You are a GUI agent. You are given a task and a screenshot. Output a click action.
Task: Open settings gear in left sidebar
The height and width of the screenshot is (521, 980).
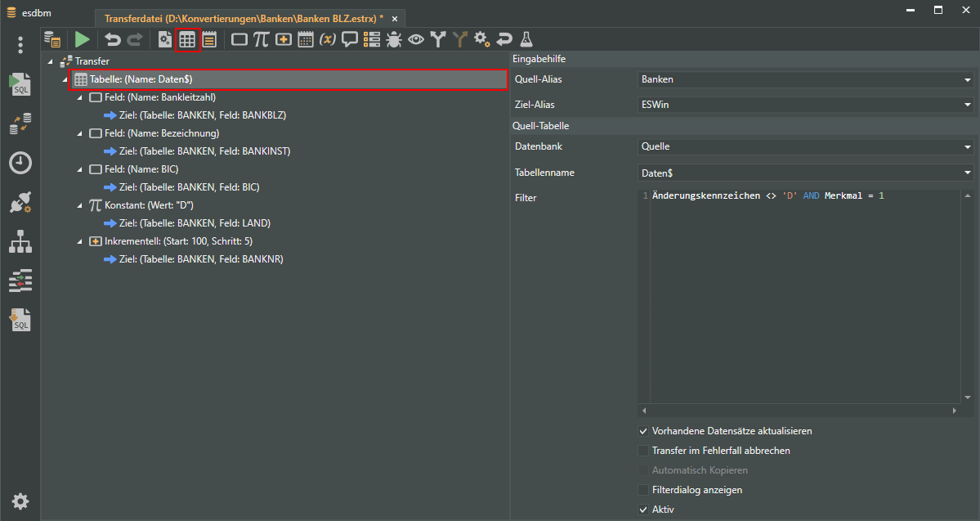click(20, 501)
